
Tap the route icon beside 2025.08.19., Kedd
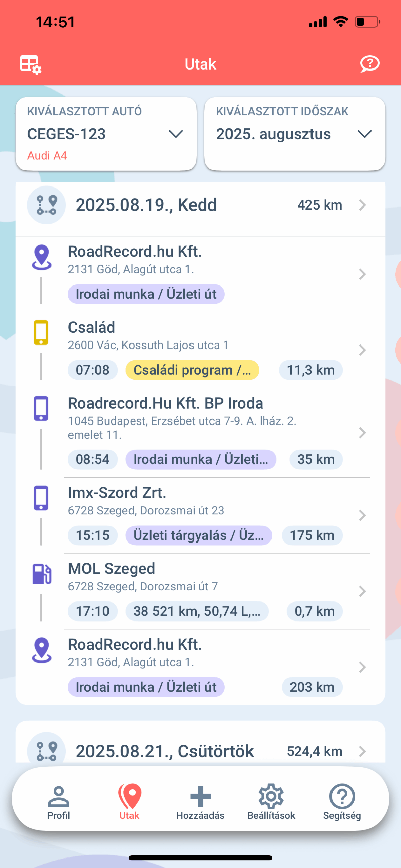pos(46,205)
